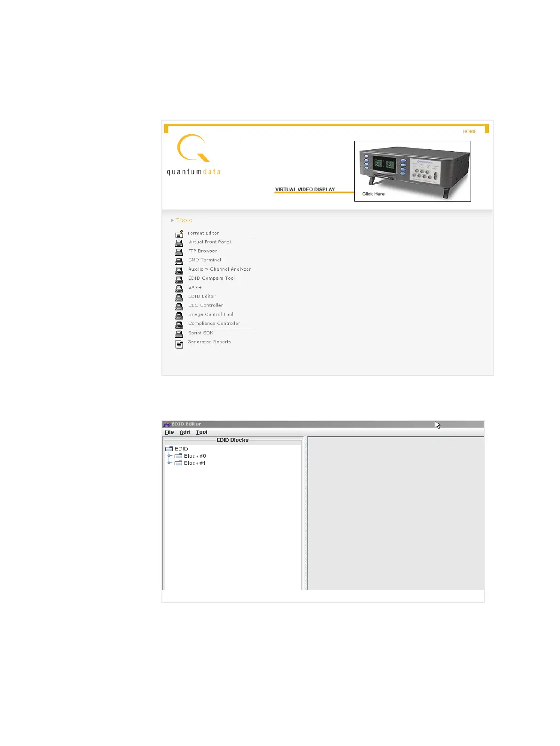Open the Virtual Front Panel link
560x746 pixels.
point(209,242)
